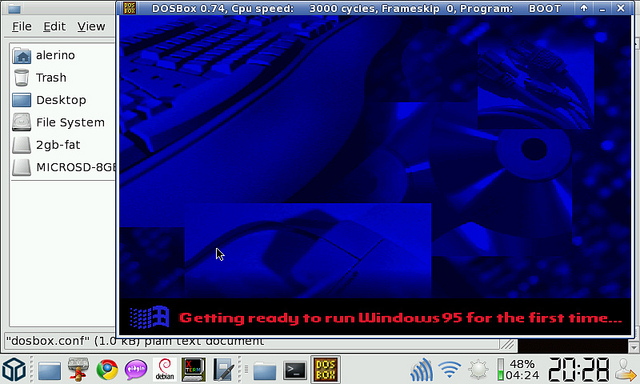The width and height of the screenshot is (640, 384).
Task: Click the Wi-Fi network status icon
Action: [x=449, y=369]
